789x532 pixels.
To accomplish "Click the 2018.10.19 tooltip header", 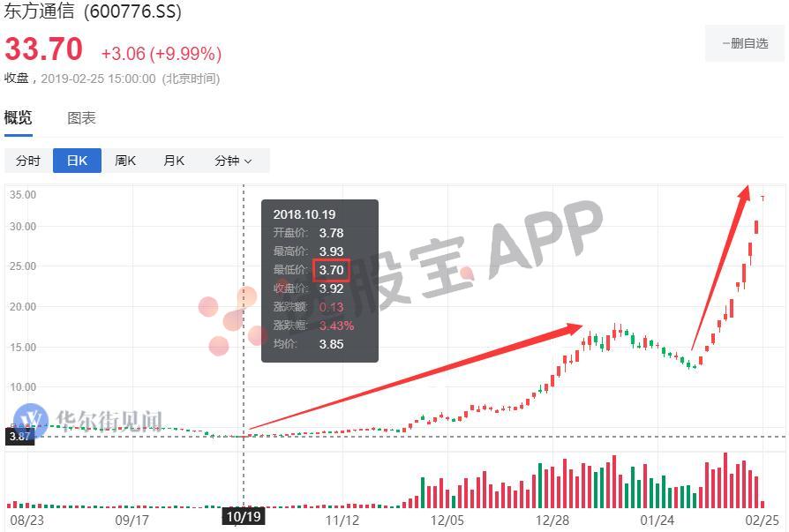I will 304,214.
